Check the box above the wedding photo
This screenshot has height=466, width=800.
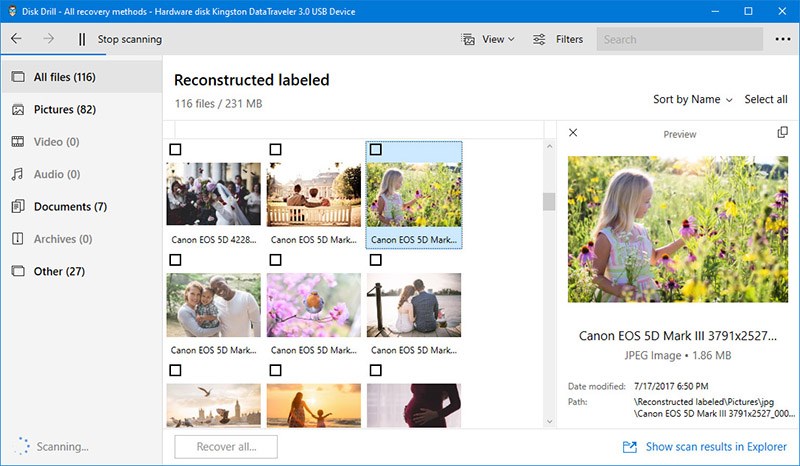tap(175, 149)
